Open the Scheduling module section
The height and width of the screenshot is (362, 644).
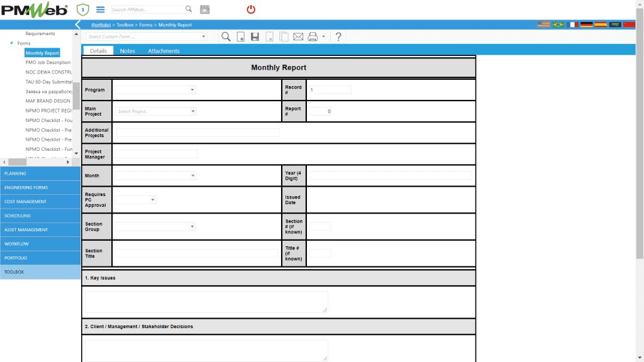(x=40, y=216)
